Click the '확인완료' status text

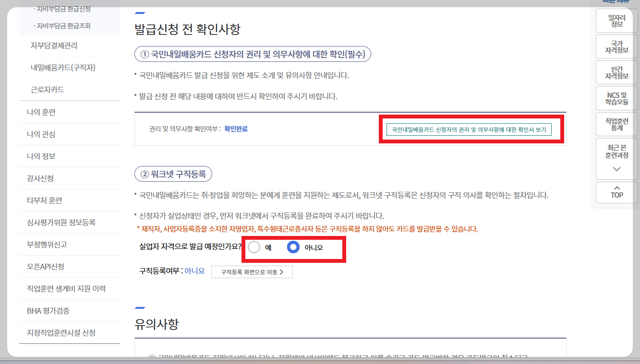[x=236, y=129]
